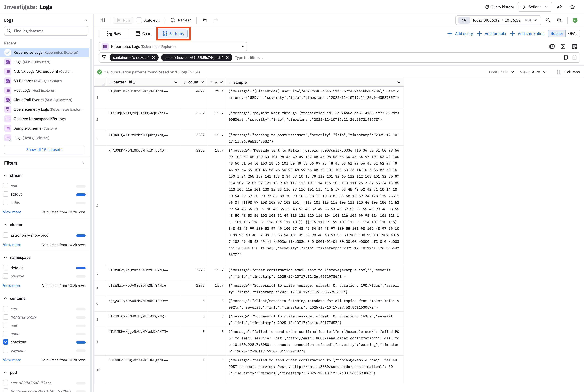Screen dimensions: 584x392
Task: Remove the container checkout filter chip
Action: (x=153, y=57)
